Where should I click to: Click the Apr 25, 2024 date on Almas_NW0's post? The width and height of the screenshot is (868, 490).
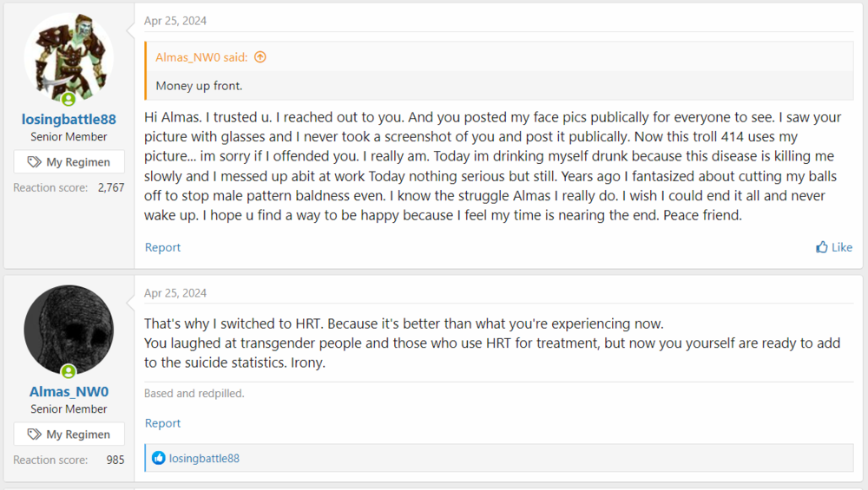(x=175, y=293)
